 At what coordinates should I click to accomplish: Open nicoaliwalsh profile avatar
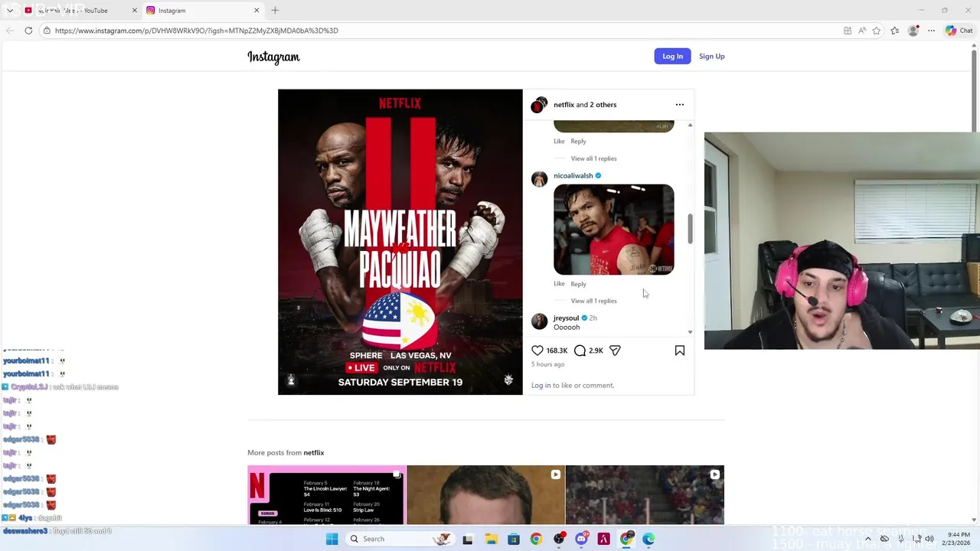pos(540,178)
